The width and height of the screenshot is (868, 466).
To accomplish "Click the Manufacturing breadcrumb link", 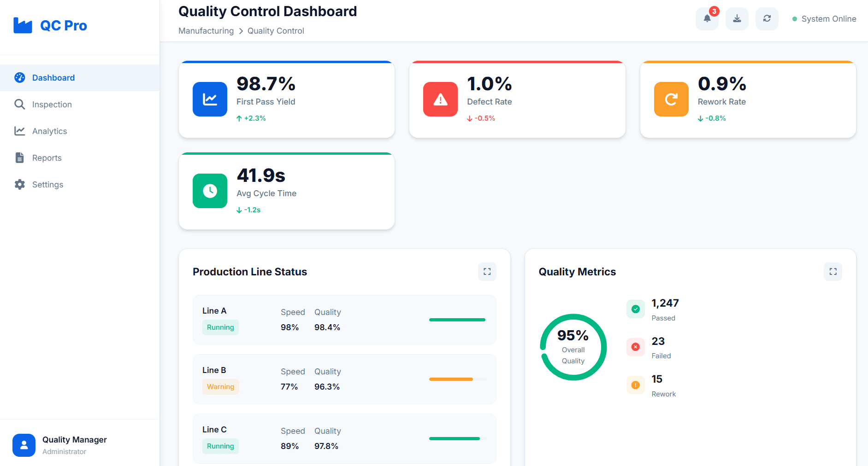I will click(x=206, y=31).
